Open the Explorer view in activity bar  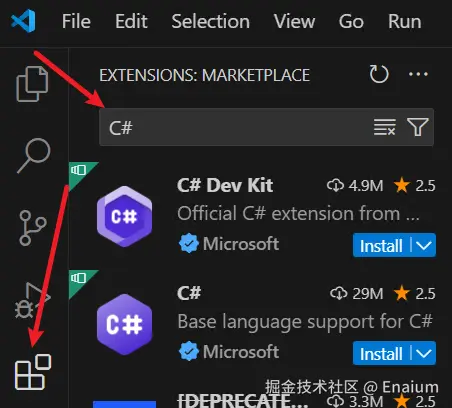coord(32,84)
